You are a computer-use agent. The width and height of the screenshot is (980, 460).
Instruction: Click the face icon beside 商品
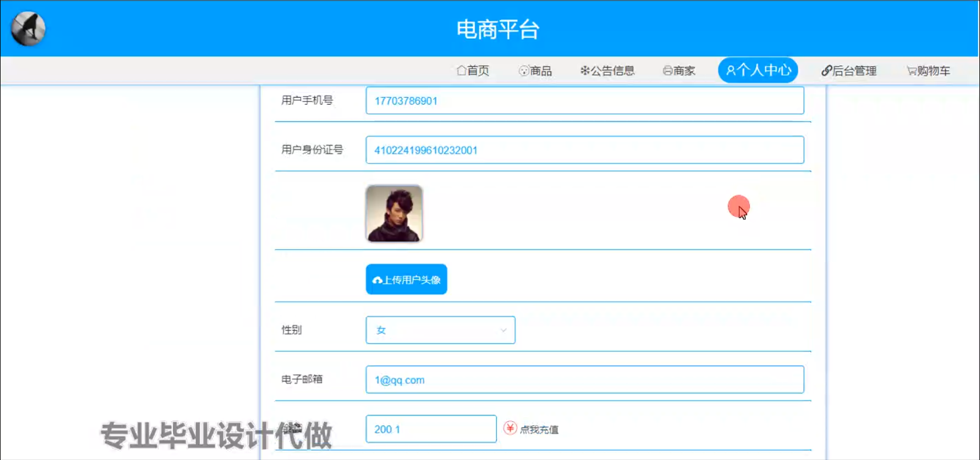(524, 70)
